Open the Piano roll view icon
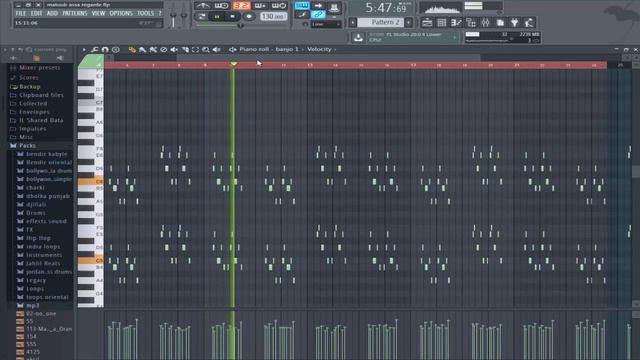640x360 pixels. [x=456, y=22]
